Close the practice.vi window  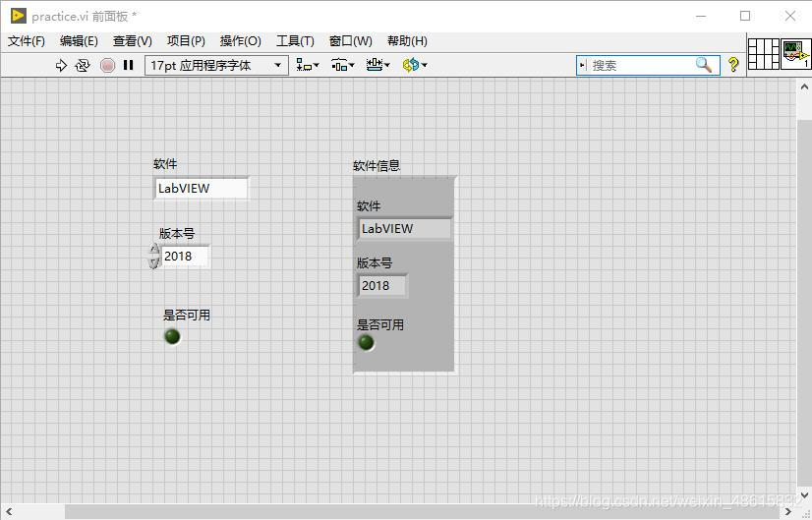[x=790, y=16]
